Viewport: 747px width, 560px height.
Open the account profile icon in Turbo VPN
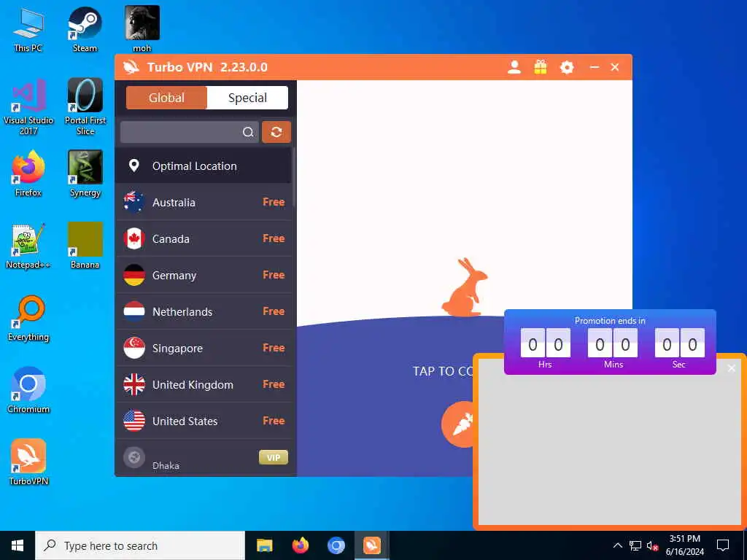pyautogui.click(x=514, y=67)
